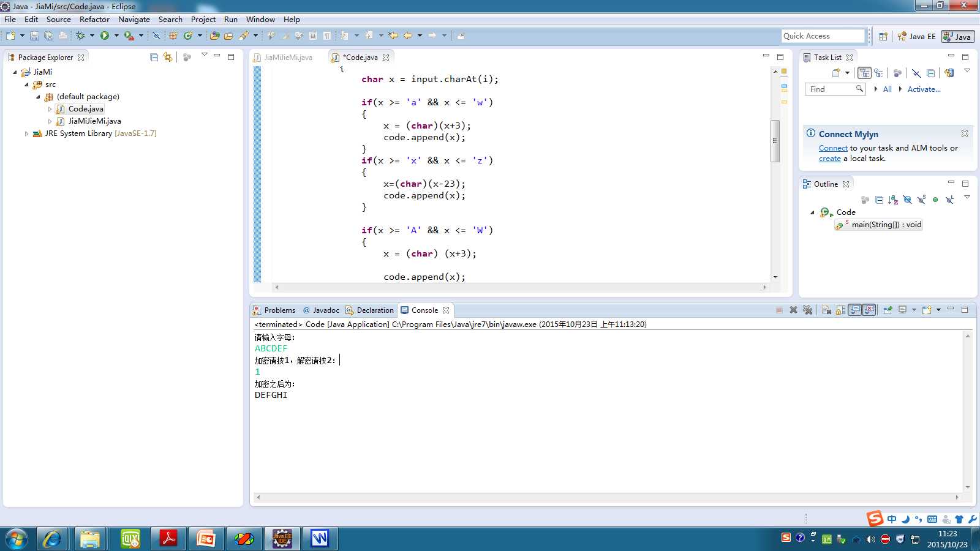Toggle Link with Editor in Package Explorer

168,57
